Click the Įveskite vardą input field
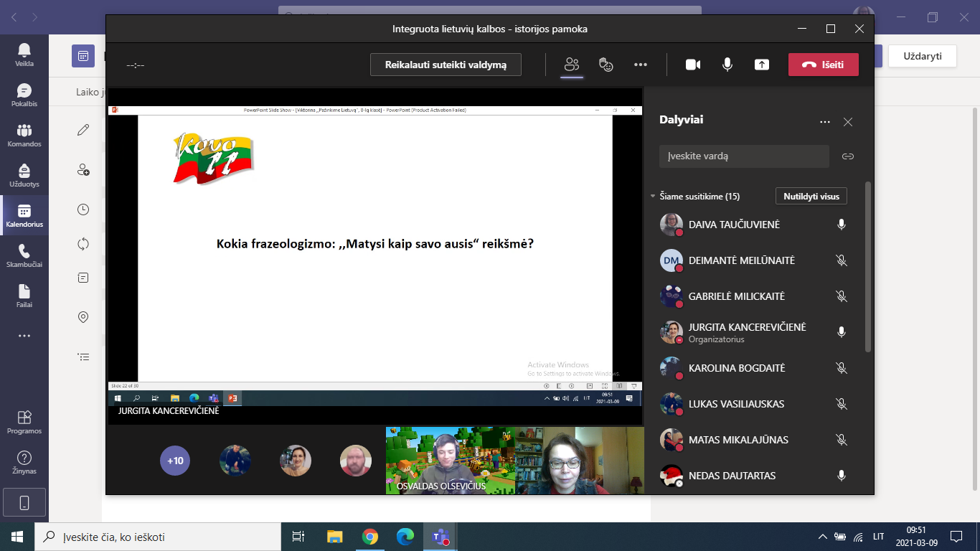The width and height of the screenshot is (980, 551). point(744,156)
